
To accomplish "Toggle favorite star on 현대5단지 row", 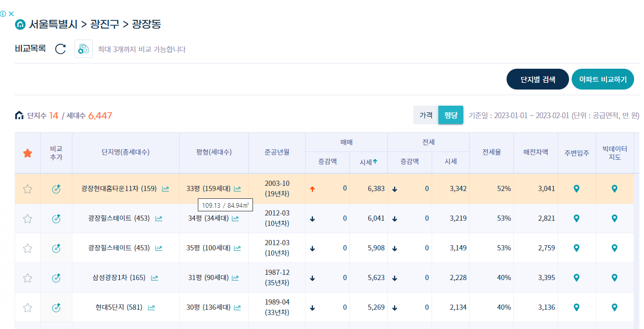I will [x=28, y=307].
